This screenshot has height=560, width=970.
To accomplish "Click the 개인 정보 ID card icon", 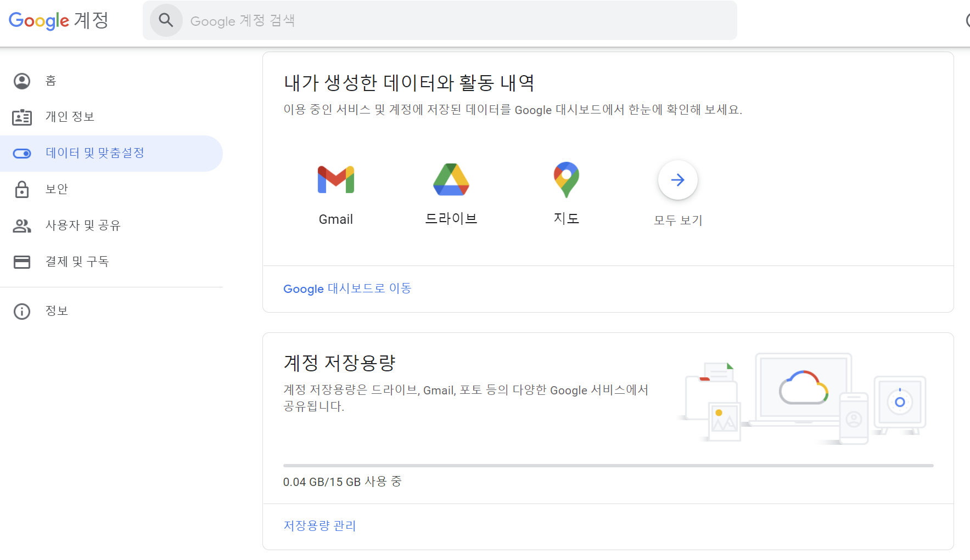I will click(x=22, y=117).
